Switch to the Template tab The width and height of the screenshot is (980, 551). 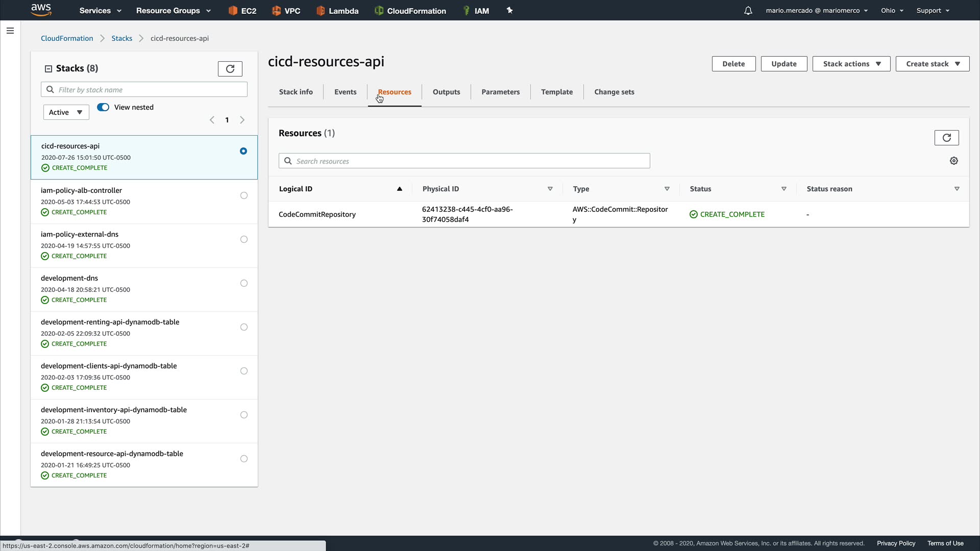coord(556,92)
